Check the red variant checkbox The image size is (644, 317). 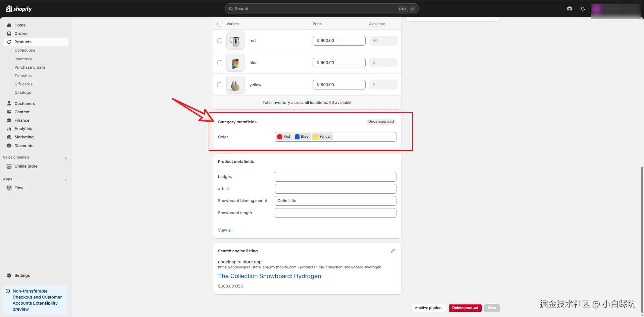click(220, 41)
